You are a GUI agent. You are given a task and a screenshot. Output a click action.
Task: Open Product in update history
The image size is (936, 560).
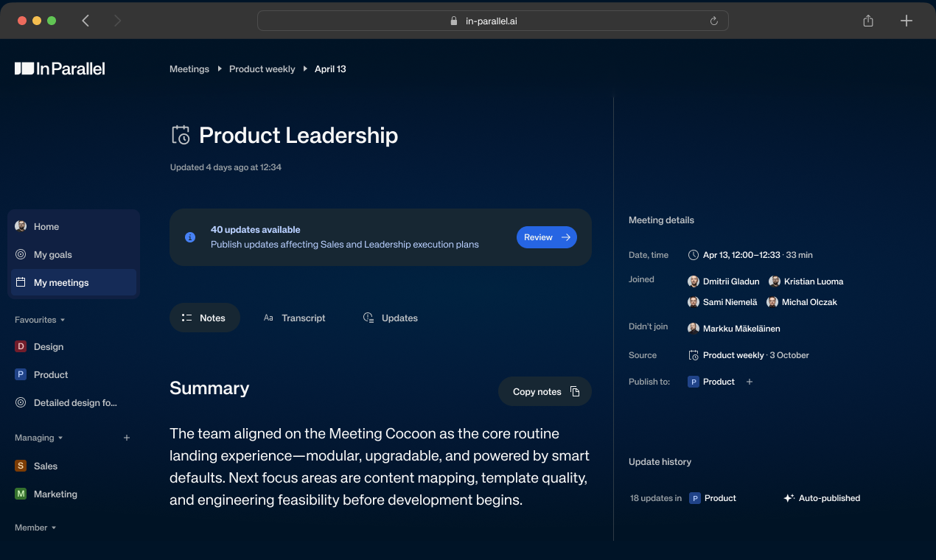click(713, 498)
